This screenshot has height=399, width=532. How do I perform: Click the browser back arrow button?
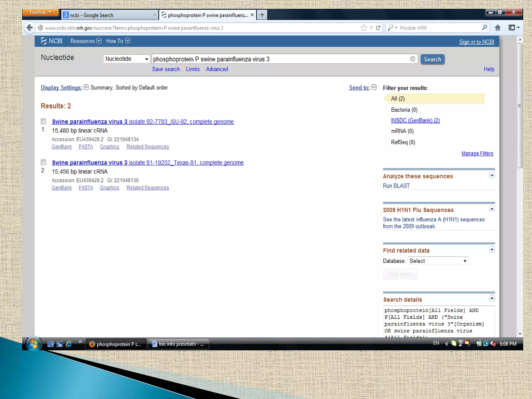[x=30, y=28]
